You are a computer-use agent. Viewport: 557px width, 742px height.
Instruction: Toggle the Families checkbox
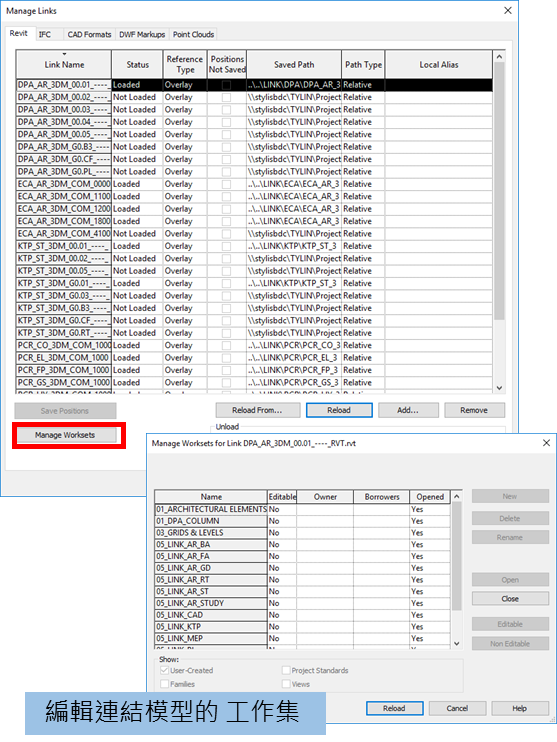(165, 684)
